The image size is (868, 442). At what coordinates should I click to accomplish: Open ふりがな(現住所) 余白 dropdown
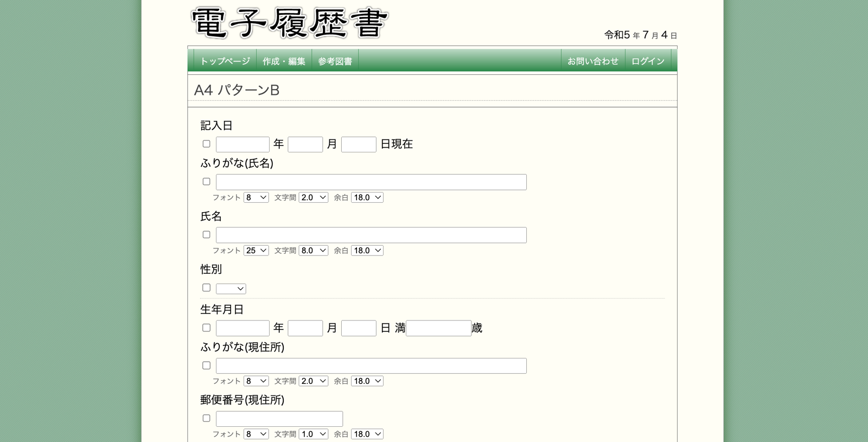[x=367, y=381]
